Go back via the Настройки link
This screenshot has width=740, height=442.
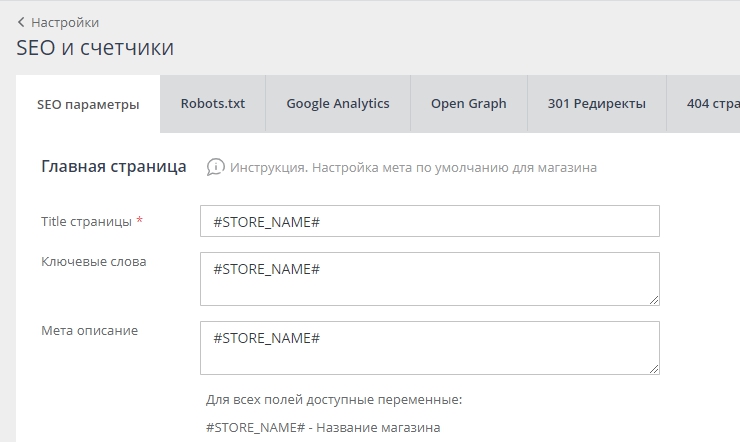pyautogui.click(x=64, y=22)
